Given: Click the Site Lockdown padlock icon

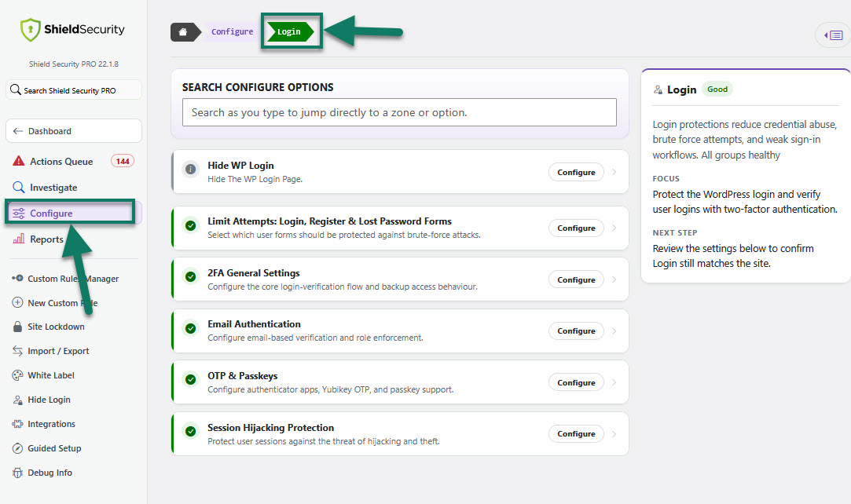Looking at the screenshot, I should (x=17, y=327).
